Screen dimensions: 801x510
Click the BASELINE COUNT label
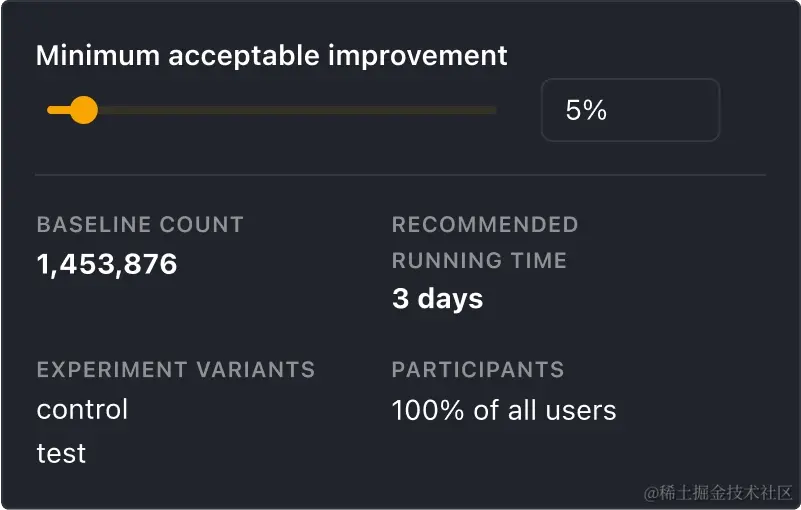pyautogui.click(x=140, y=225)
